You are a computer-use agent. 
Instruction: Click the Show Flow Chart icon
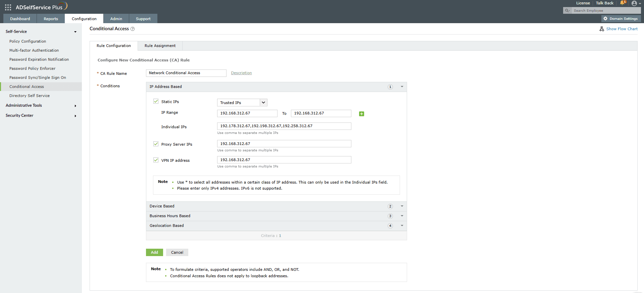point(602,29)
